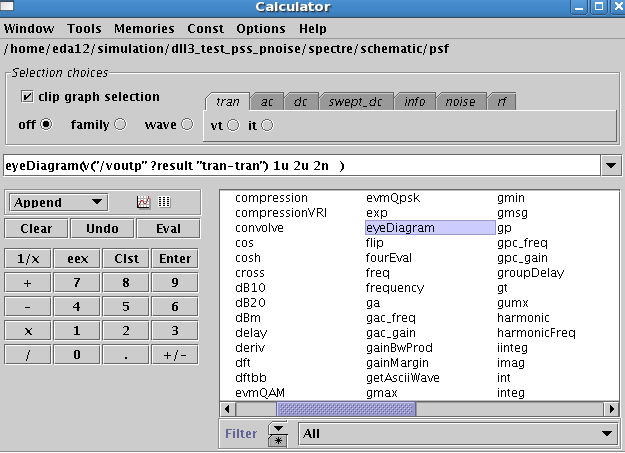This screenshot has width=625, height=453.
Task: Click the right scroll arrow of function list
Action: [x=611, y=409]
